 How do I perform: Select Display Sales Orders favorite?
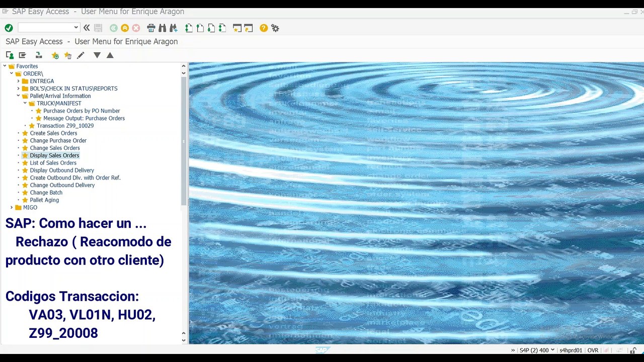[x=54, y=155]
